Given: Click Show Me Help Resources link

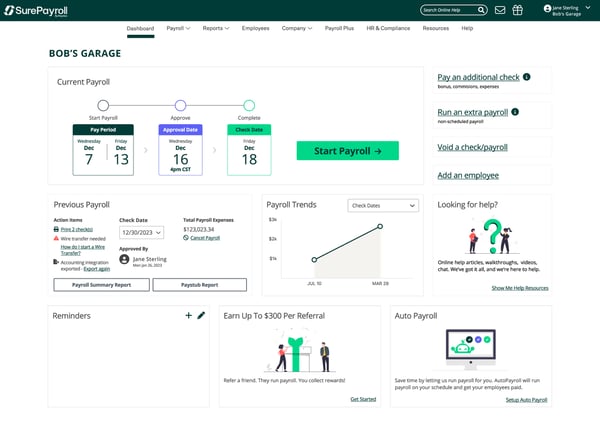Looking at the screenshot, I should 520,288.
